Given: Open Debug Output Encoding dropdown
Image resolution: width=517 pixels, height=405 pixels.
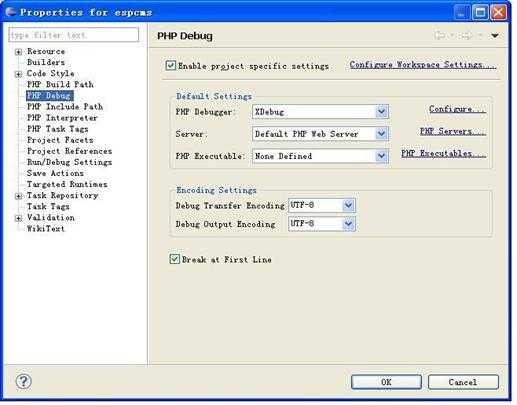Looking at the screenshot, I should 348,224.
